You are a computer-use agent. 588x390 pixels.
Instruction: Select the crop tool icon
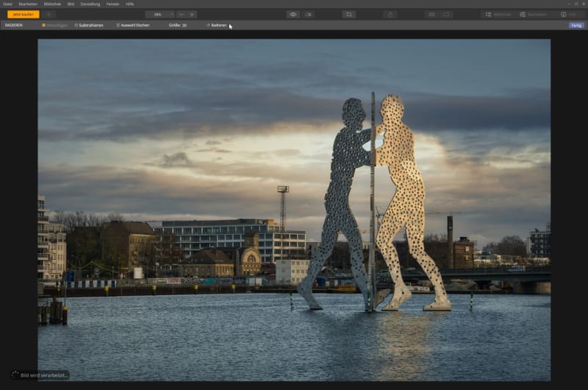click(348, 14)
